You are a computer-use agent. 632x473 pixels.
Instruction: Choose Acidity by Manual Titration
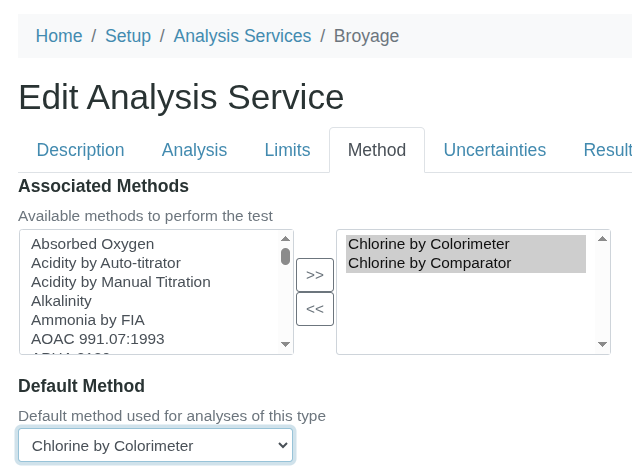tap(121, 282)
